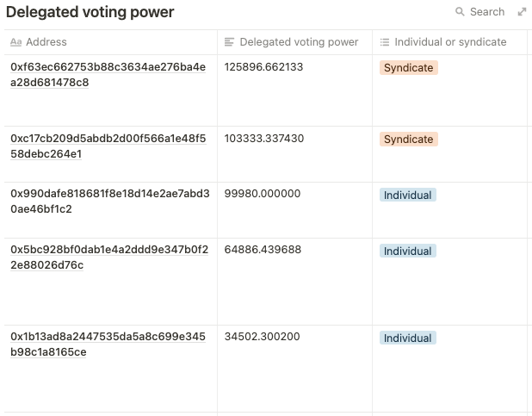
Task: Click the search magnifier icon
Action: pyautogui.click(x=460, y=12)
